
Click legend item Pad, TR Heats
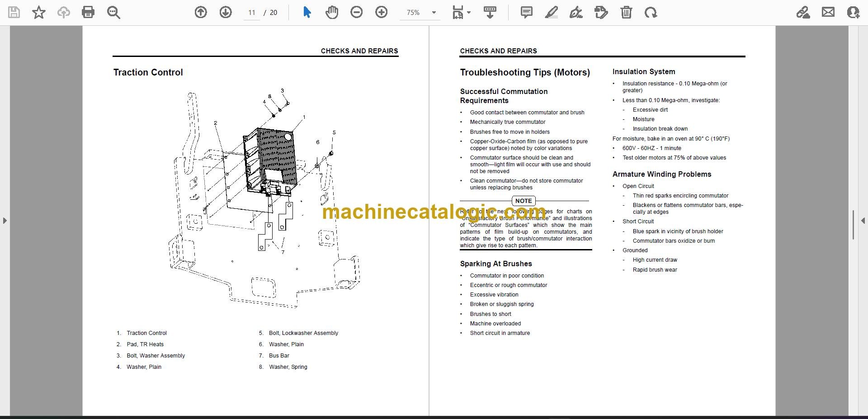pyautogui.click(x=145, y=344)
